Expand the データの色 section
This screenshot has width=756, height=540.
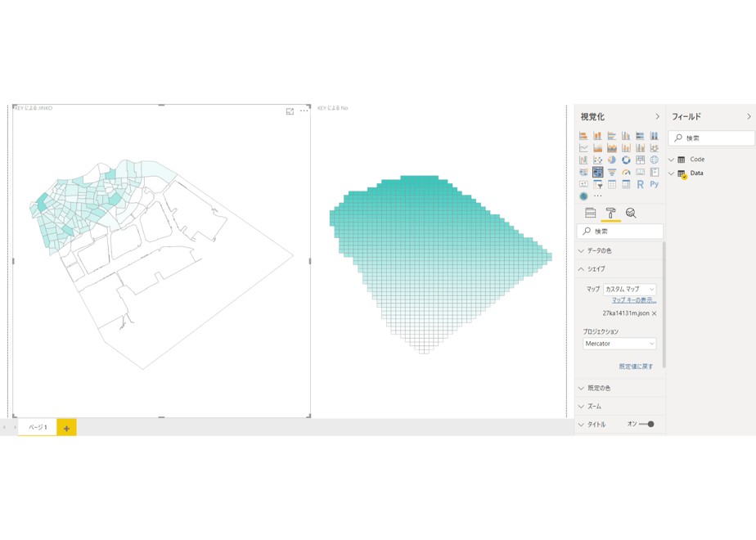pyautogui.click(x=620, y=250)
